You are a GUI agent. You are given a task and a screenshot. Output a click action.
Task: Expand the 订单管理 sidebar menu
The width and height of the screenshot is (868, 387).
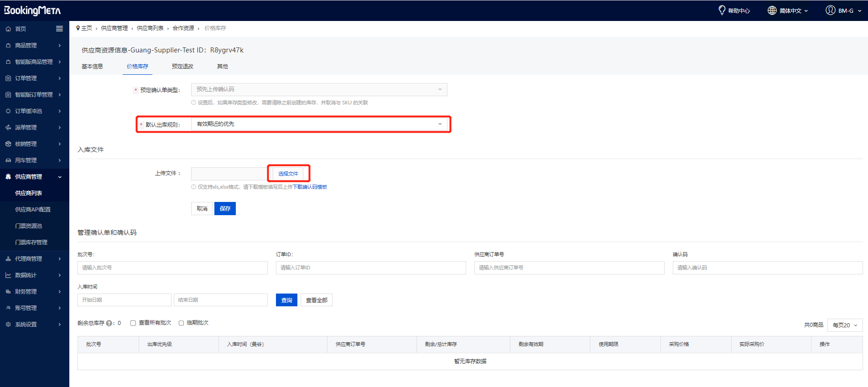[34, 78]
